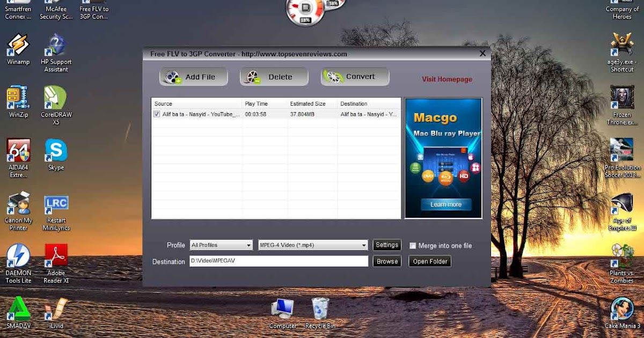This screenshot has height=338, width=644.
Task: Open the profile Settings button
Action: tap(387, 245)
